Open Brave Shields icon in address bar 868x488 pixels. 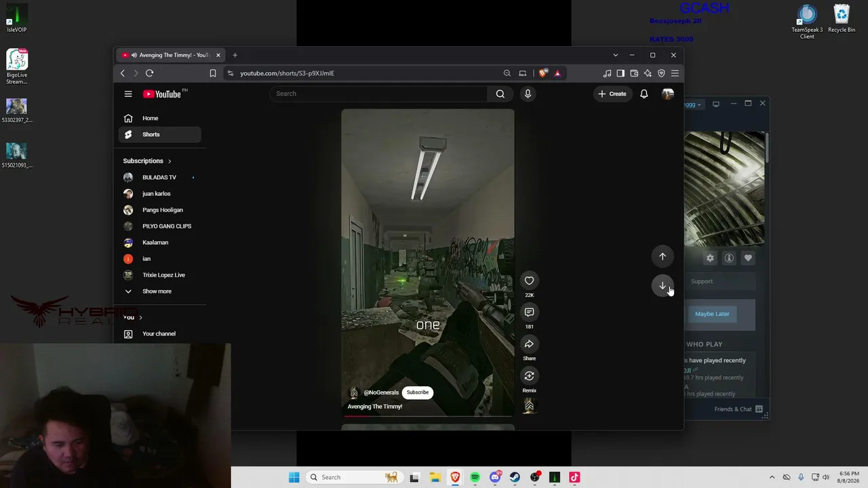[x=542, y=73]
